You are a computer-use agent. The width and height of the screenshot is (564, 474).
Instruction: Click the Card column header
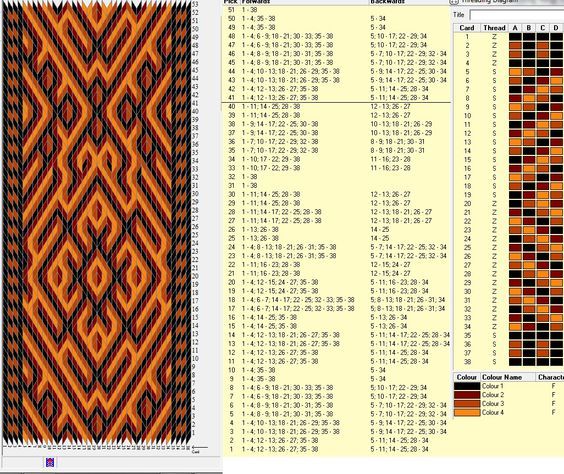point(467,28)
